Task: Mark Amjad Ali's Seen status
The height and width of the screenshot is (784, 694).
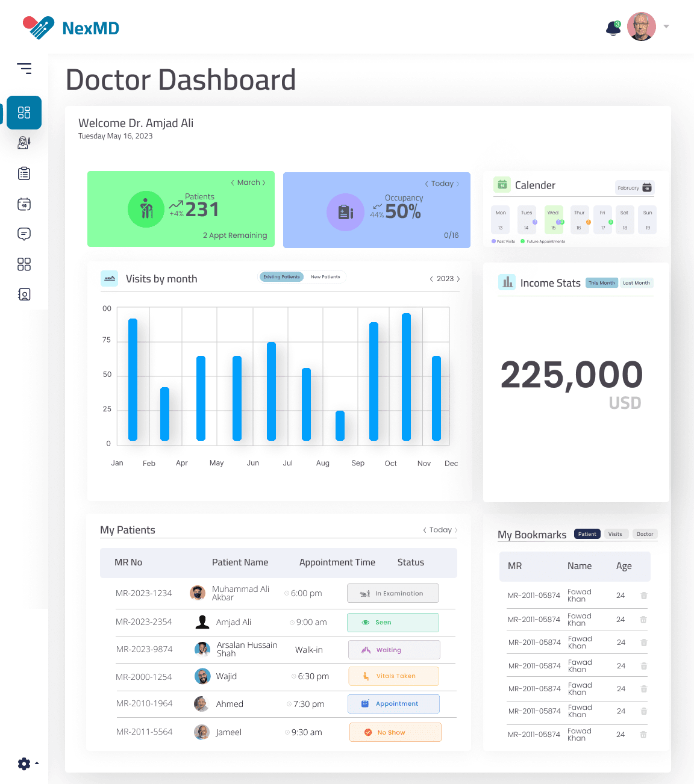Action: click(393, 622)
